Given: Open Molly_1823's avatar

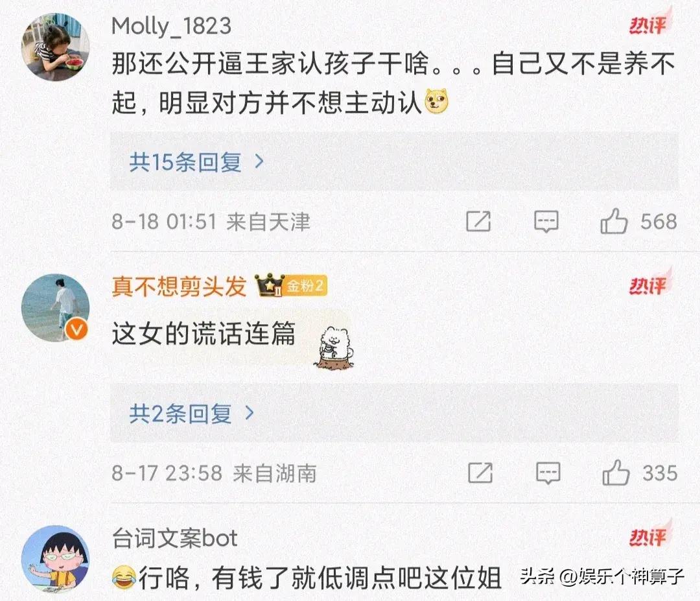Looking at the screenshot, I should point(55,47).
